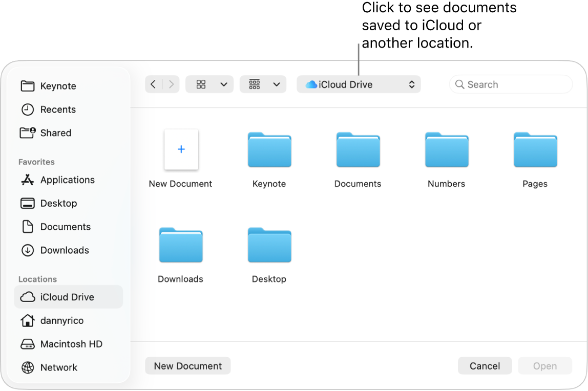Click the New Document button
Viewport: 588px width, 391px height.
[187, 365]
